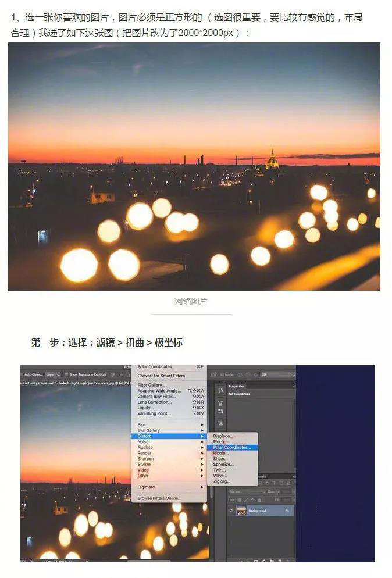Select Vanishing Point… menu item

[169, 413]
